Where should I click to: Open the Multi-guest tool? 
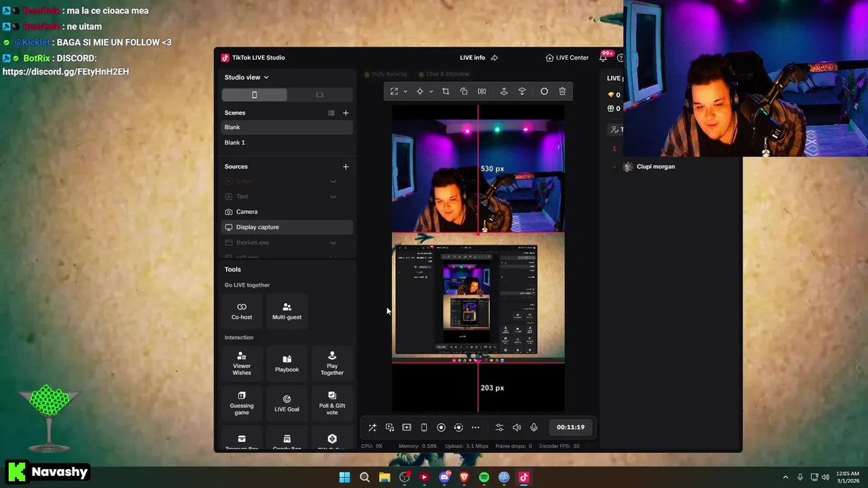point(287,311)
